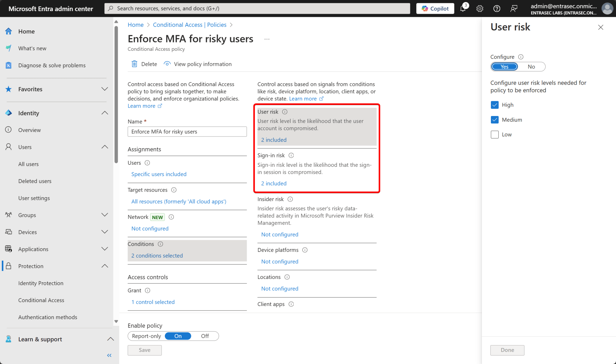Open 1 control selected grant link

[153, 302]
